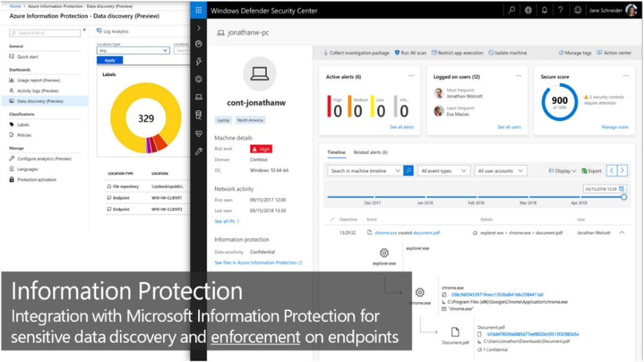Open the app launcher grid icon
644x362 pixels.
pyautogui.click(x=199, y=10)
